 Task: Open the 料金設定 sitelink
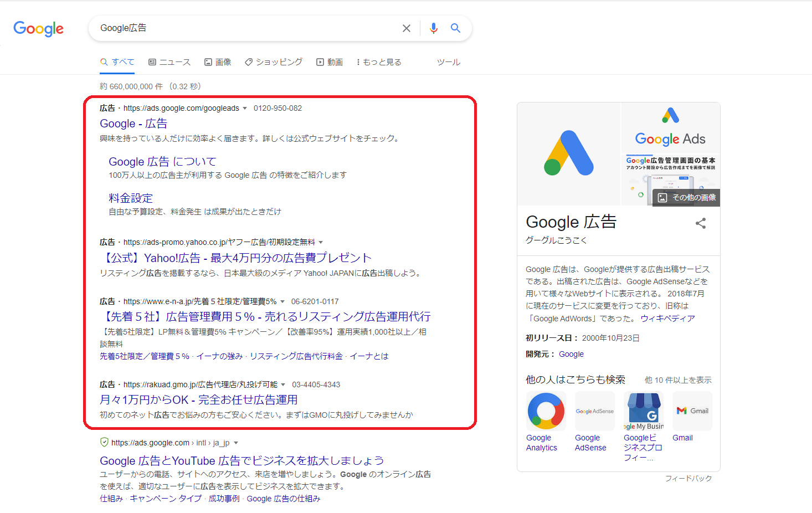point(131,198)
